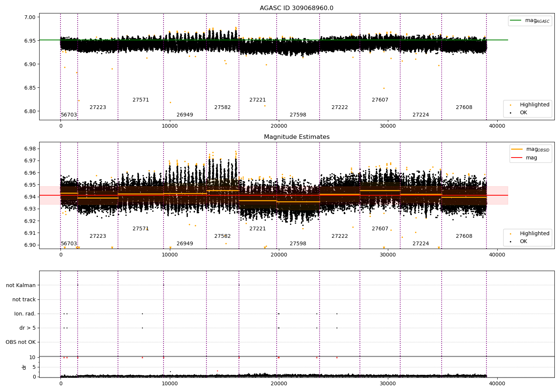Click obsid label 27222 in Magnitude Estimates plot
This screenshot has height=392, width=560.
(x=340, y=236)
